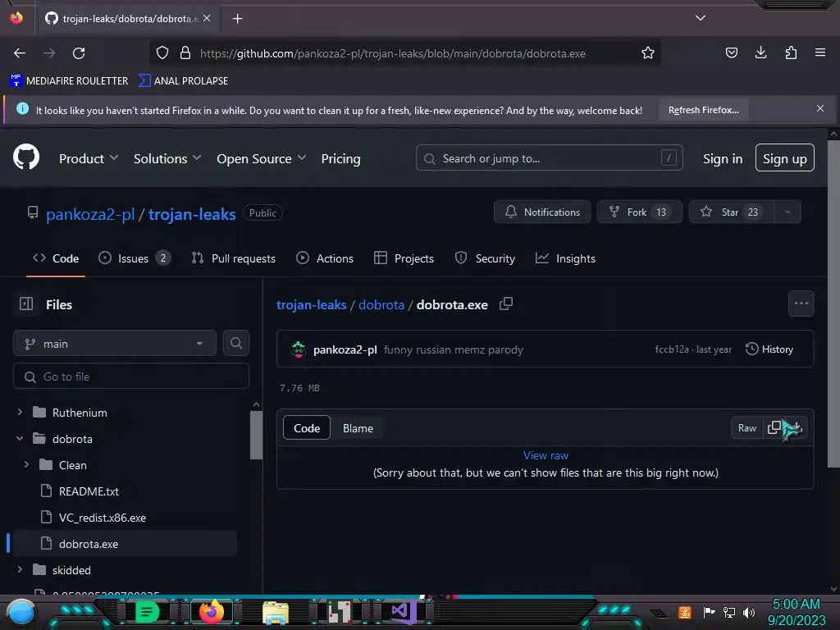Screen dimensions: 840x630
Task: Collapse the dobrota folder
Action: pos(20,438)
